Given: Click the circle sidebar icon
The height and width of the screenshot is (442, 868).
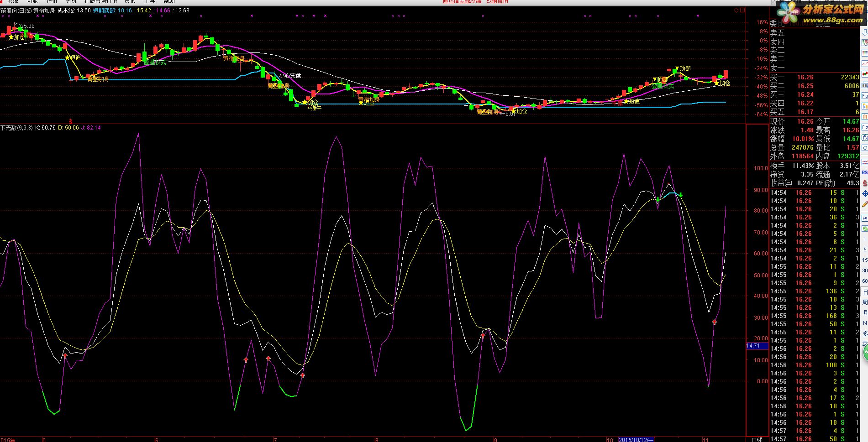Looking at the screenshot, I should (865, 148).
